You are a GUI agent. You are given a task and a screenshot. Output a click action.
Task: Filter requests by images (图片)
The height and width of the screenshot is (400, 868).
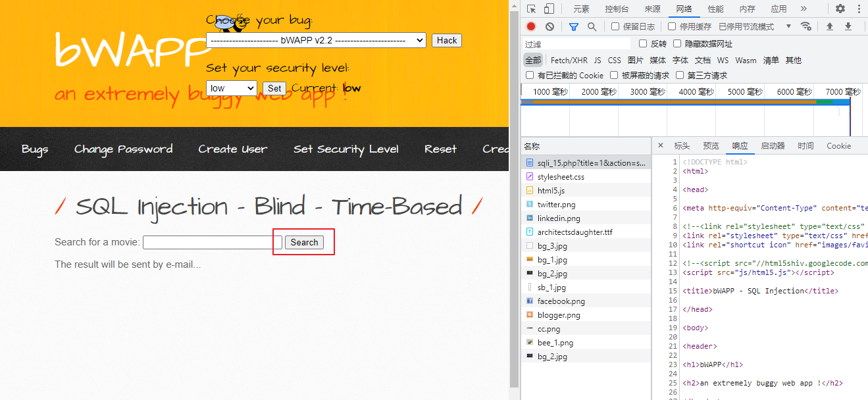636,60
